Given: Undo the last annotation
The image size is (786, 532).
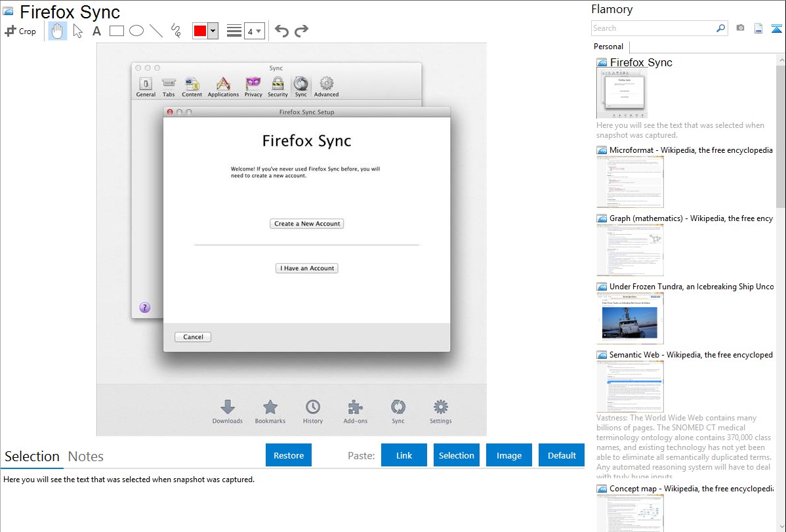Looking at the screenshot, I should point(281,31).
